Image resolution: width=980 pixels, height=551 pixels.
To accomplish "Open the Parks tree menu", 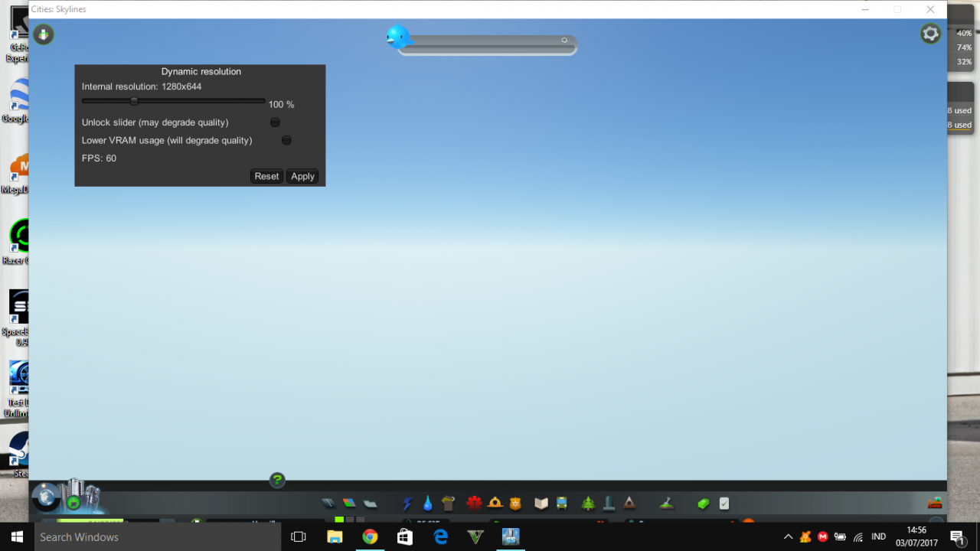I will [x=588, y=504].
